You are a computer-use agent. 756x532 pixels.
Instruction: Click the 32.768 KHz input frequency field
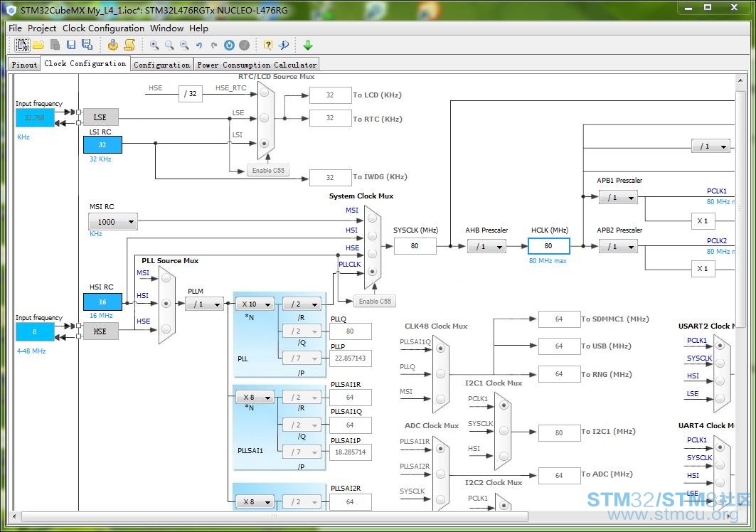pos(35,117)
